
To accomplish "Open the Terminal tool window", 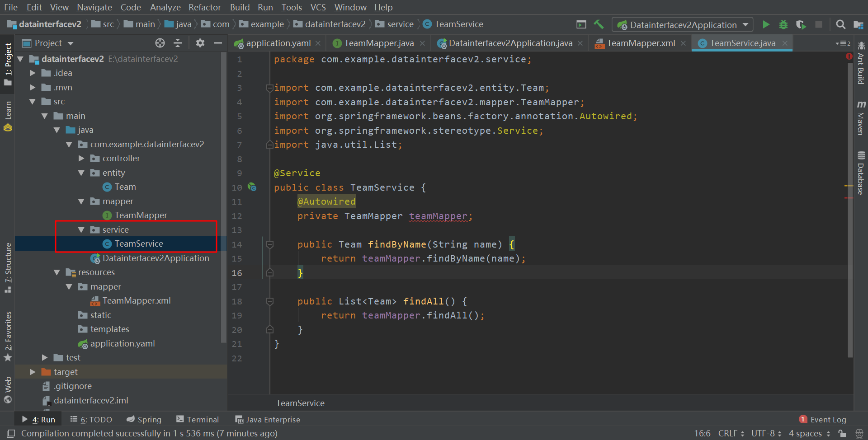I will pos(198,420).
